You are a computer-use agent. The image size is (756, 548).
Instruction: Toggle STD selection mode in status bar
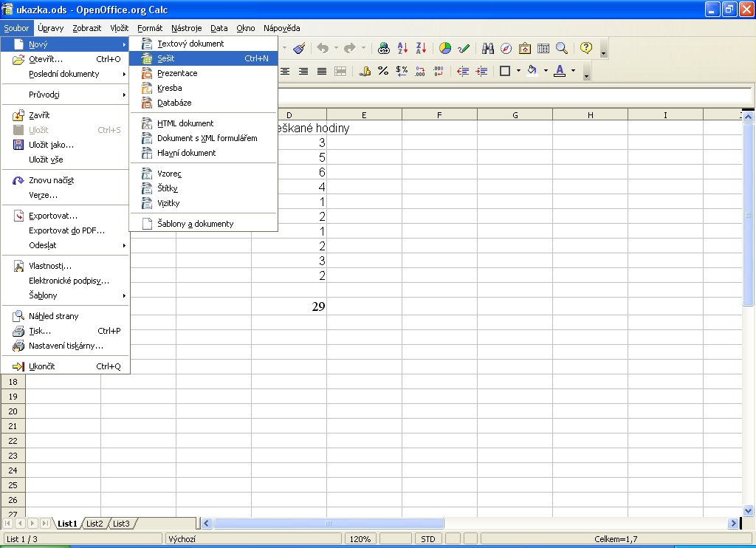tap(427, 539)
